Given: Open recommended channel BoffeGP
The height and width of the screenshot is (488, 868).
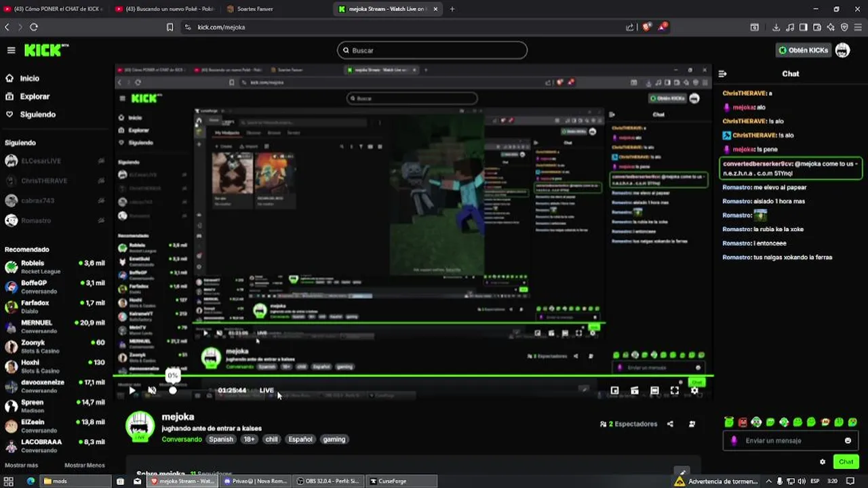Looking at the screenshot, I should pos(54,287).
